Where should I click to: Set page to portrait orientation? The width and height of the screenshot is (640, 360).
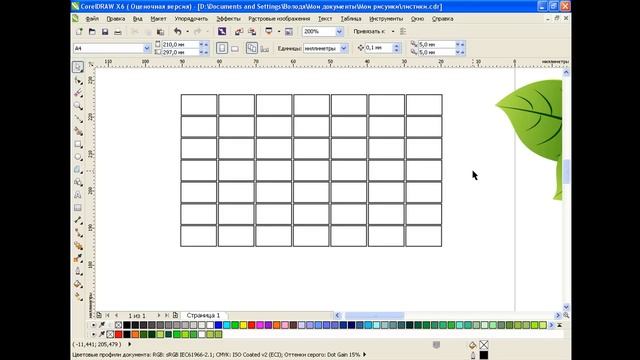(222, 48)
